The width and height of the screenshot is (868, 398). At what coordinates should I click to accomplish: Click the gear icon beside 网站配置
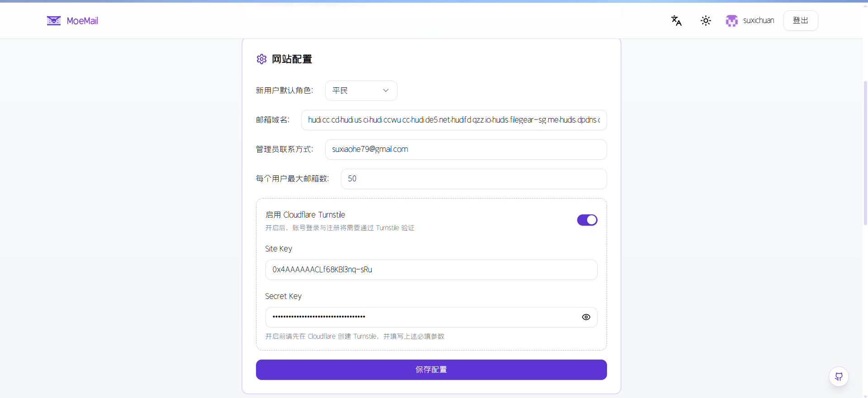pyautogui.click(x=261, y=59)
